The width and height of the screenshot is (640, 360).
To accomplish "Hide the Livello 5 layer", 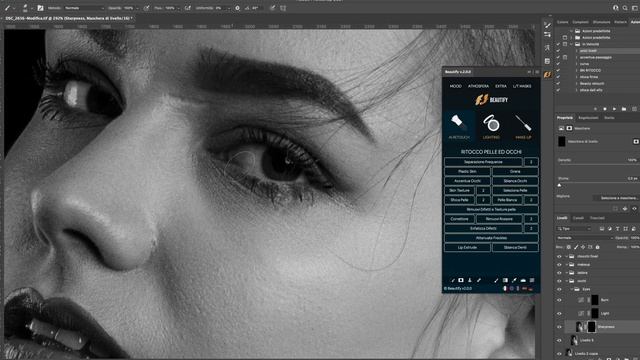I will [x=559, y=340].
